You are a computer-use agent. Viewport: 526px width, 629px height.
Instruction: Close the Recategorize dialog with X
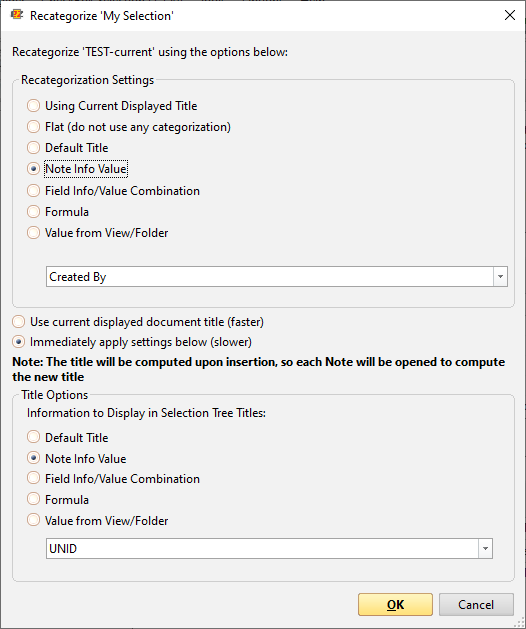(510, 15)
